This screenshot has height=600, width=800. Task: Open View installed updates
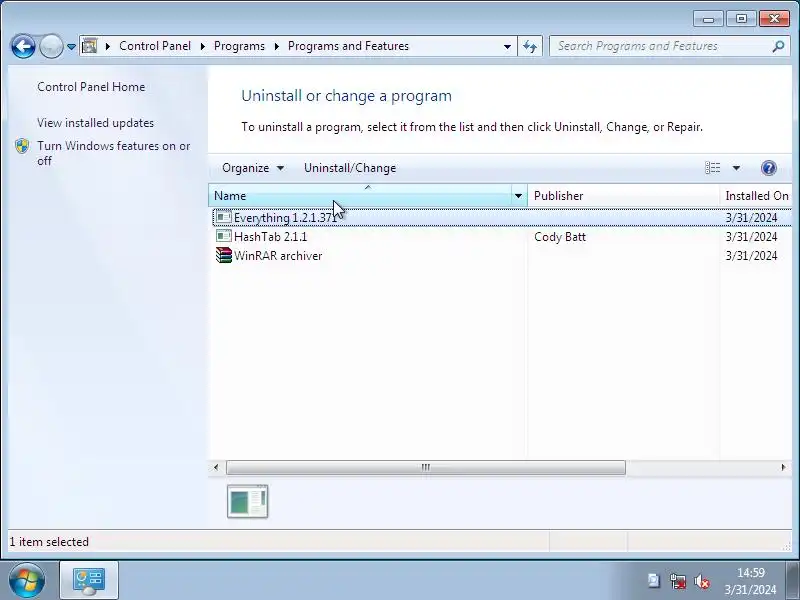(95, 123)
